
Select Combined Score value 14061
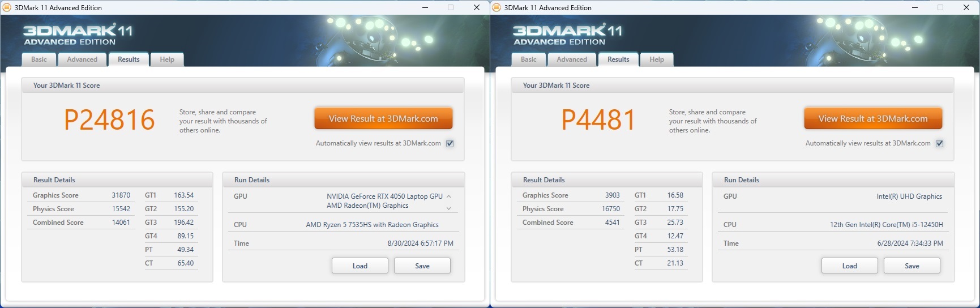point(121,223)
